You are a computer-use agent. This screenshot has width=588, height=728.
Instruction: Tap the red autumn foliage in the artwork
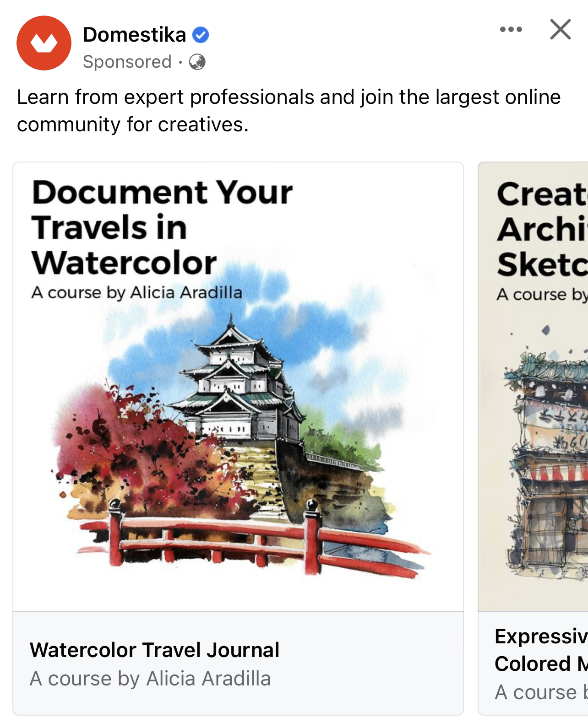137,453
